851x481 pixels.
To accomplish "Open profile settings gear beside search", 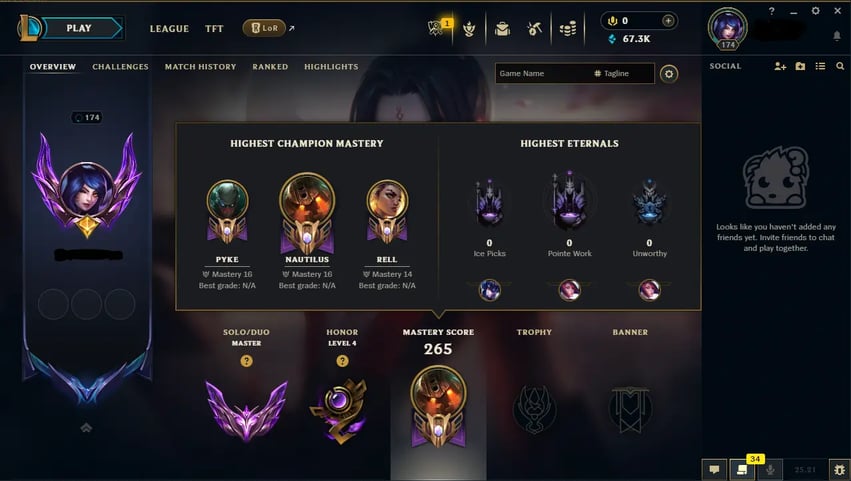I will coord(669,73).
